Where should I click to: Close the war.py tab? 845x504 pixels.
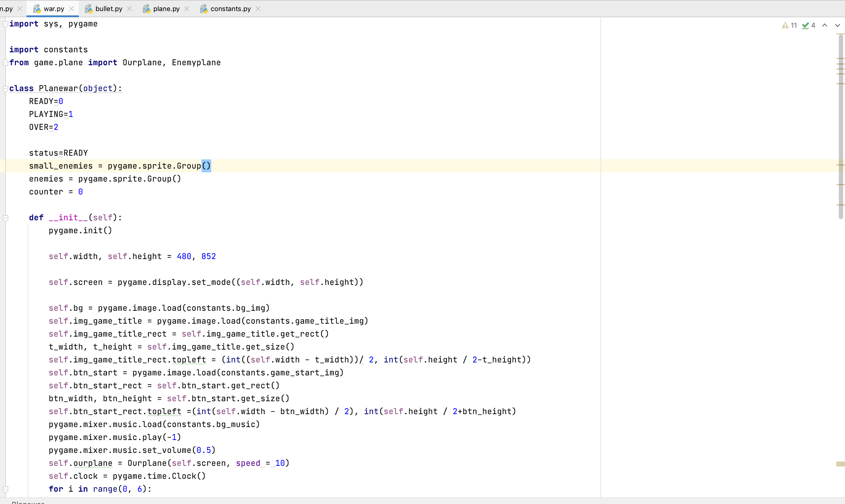[71, 9]
